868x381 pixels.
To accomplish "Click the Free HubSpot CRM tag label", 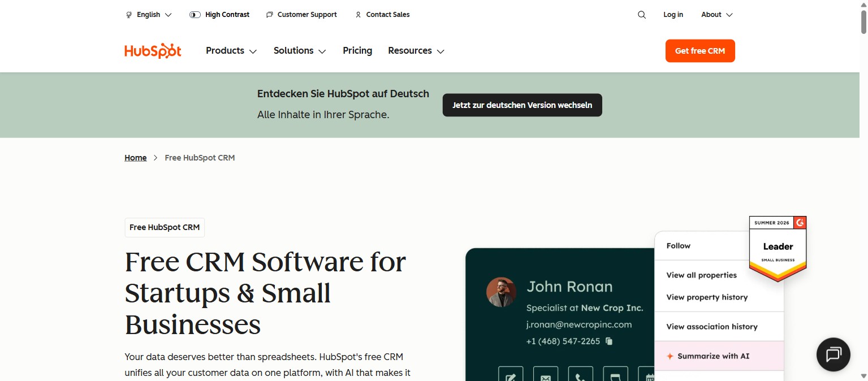I will pyautogui.click(x=165, y=227).
